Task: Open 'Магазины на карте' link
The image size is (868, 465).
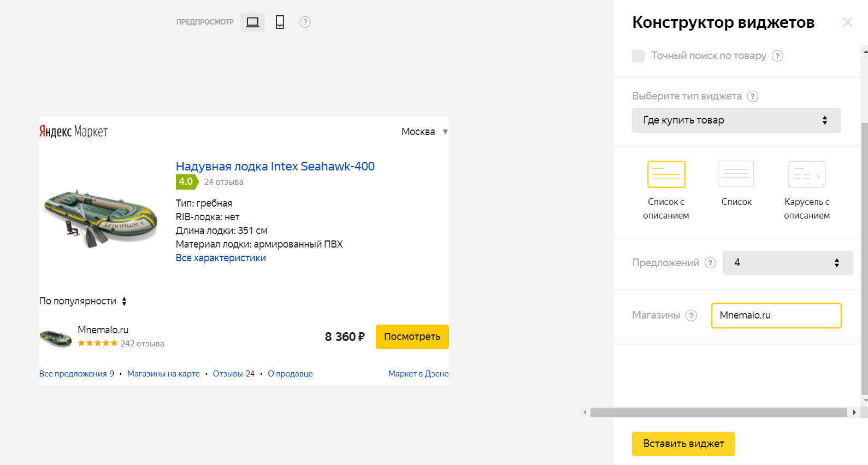Action: (x=163, y=374)
